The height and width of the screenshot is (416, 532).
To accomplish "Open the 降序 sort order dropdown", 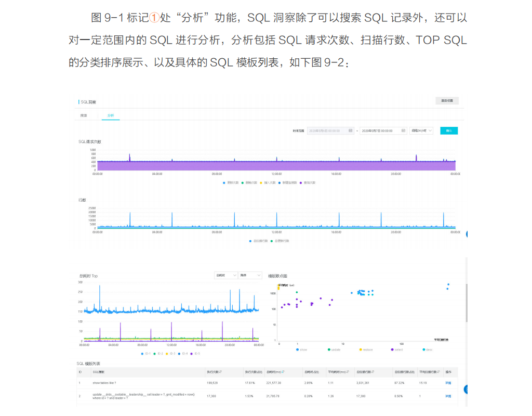I will coord(250,276).
